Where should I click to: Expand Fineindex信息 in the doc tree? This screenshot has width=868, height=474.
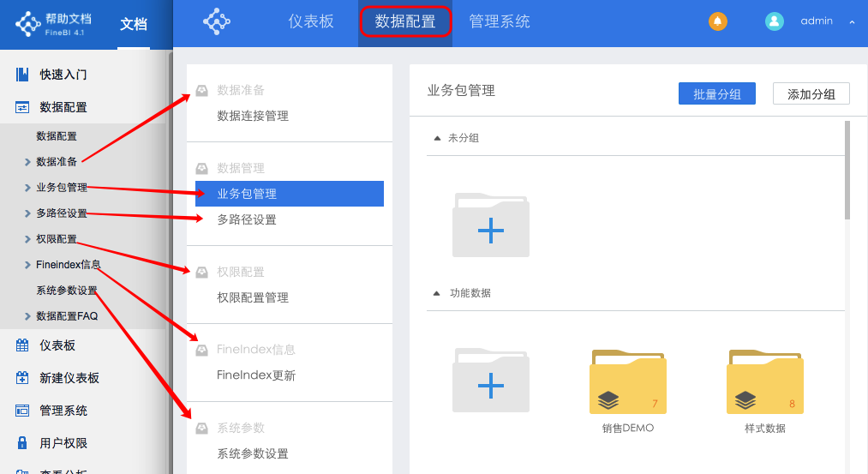click(x=27, y=265)
